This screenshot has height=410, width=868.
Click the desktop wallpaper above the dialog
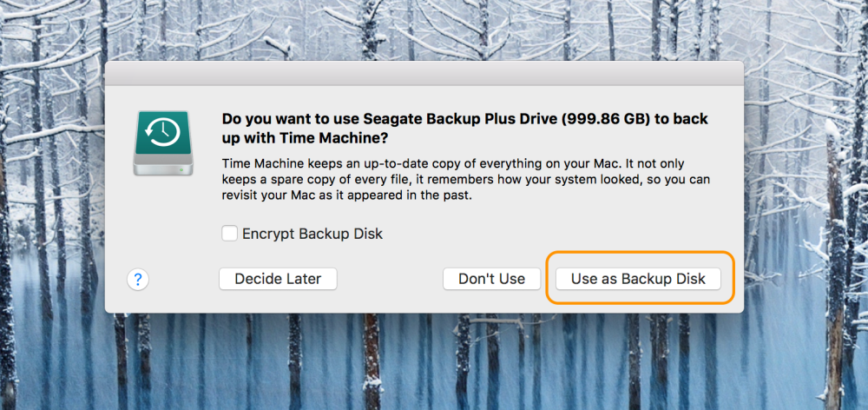coord(424,30)
